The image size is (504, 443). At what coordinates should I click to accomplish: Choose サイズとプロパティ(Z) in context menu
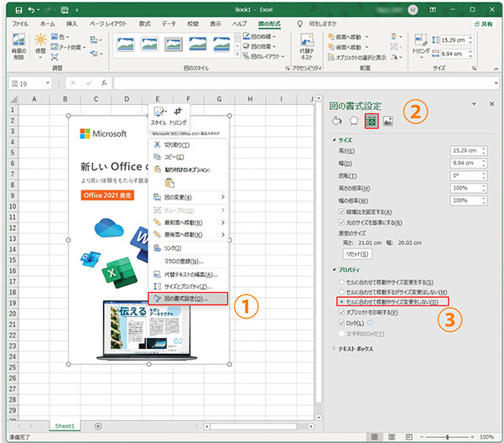(188, 286)
